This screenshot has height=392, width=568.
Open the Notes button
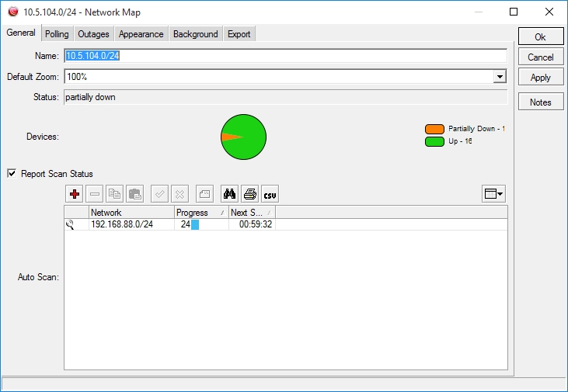click(x=541, y=102)
